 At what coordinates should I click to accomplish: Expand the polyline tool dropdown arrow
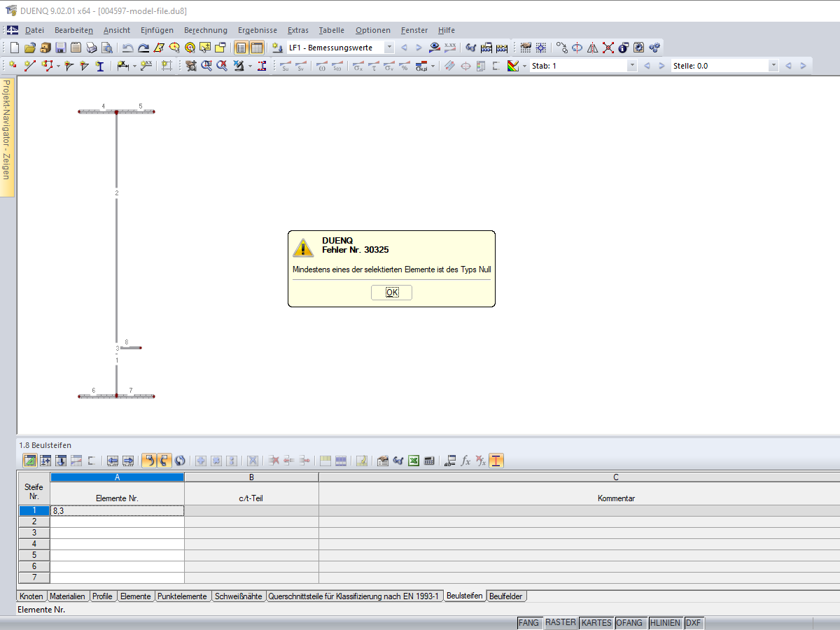pyautogui.click(x=58, y=66)
